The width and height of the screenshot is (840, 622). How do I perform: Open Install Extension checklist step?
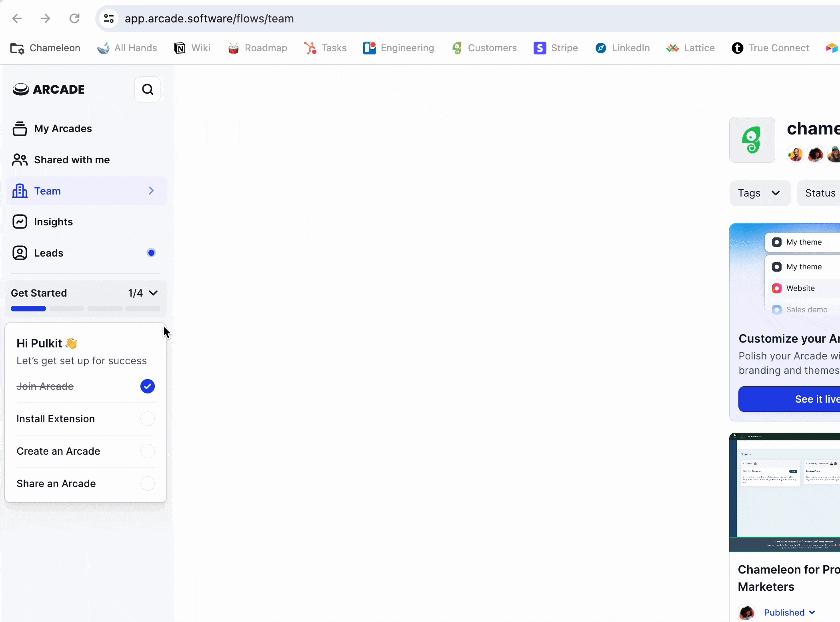(86, 419)
